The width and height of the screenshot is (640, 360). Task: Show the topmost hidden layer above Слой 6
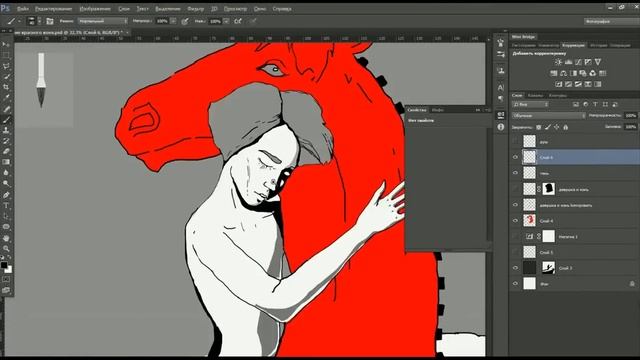click(x=515, y=142)
